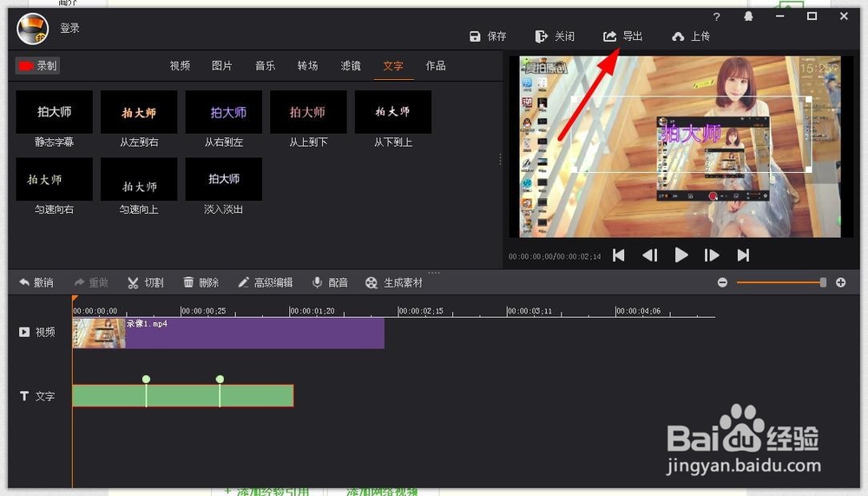Select the 从左到右 text preset
Viewport: 868px width, 496px height.
[x=139, y=113]
